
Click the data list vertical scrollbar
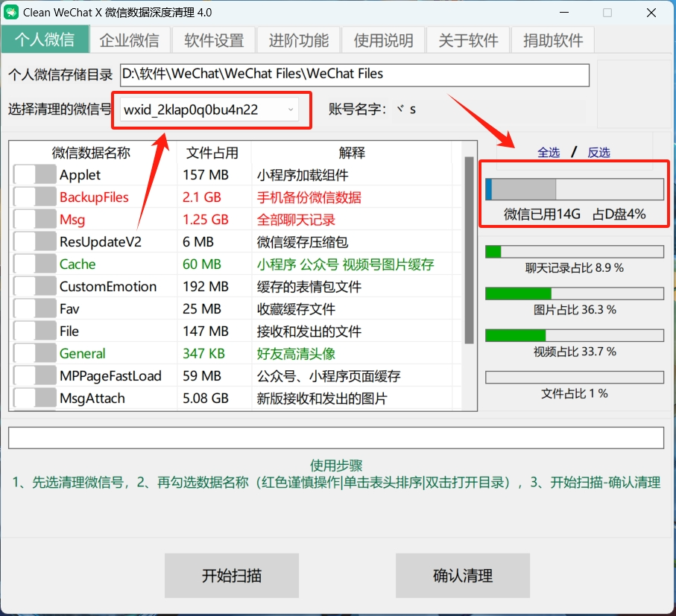469,250
